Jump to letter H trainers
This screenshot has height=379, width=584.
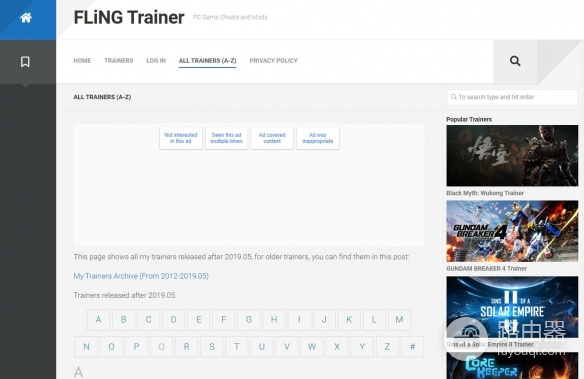pos(274,319)
